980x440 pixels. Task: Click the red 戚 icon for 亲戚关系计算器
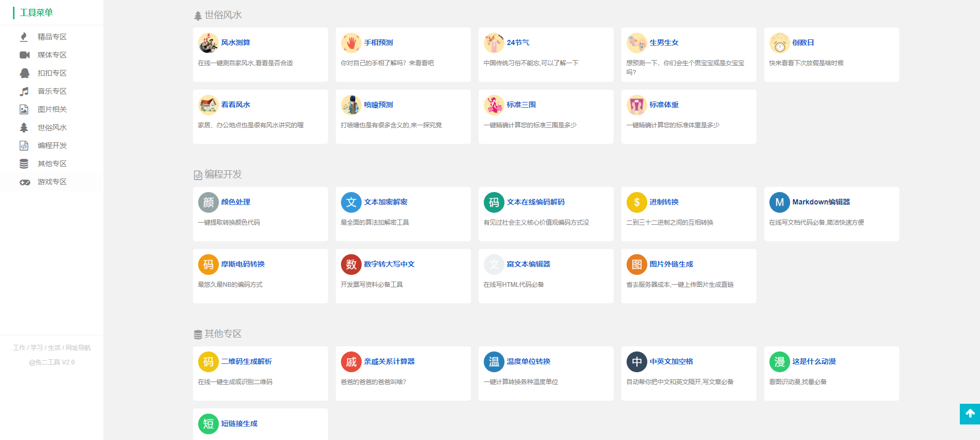pyautogui.click(x=351, y=362)
